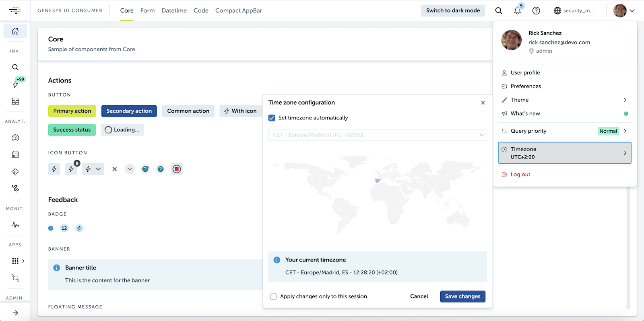Switch to the Datetime tab
This screenshot has height=321, width=644.
[x=174, y=10]
